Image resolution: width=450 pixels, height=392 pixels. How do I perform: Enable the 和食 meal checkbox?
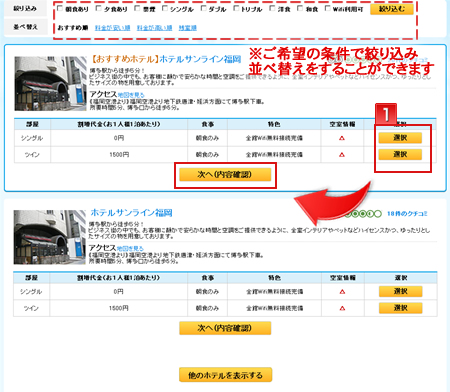click(x=300, y=8)
